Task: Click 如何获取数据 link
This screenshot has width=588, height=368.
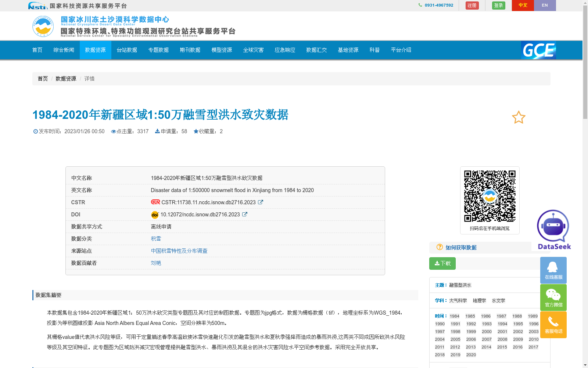Action: coord(461,248)
